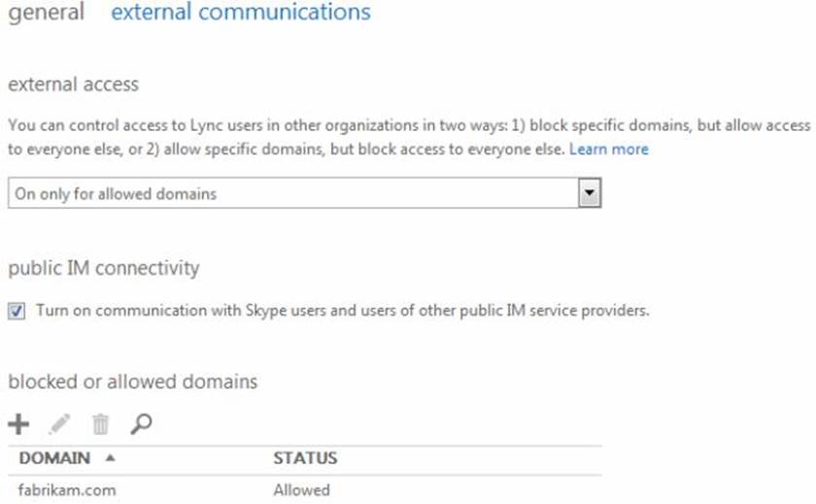Click the 'blocked or allowed domains' heading
816x504 pixels.
coord(132,382)
